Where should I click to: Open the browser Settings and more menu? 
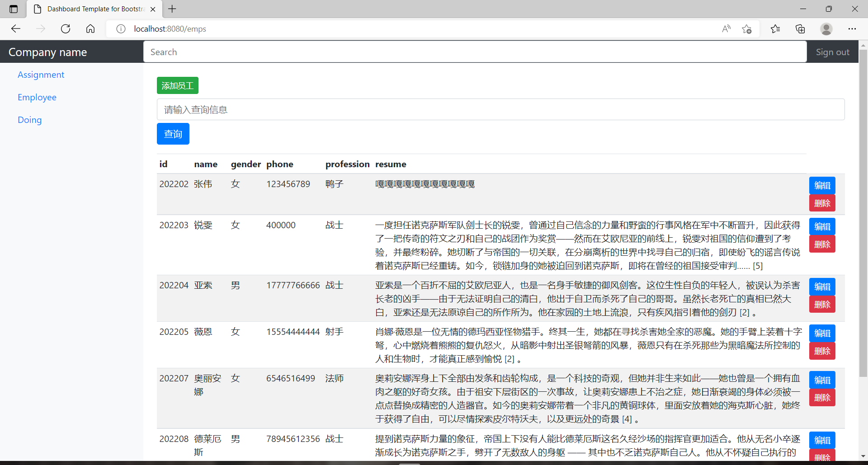point(852,29)
